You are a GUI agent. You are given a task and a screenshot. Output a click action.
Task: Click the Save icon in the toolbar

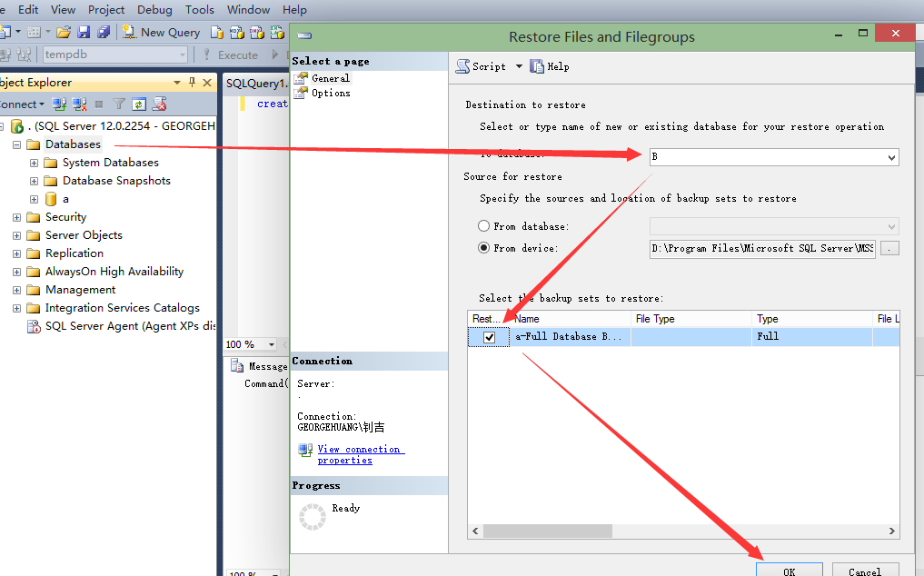pos(84,32)
